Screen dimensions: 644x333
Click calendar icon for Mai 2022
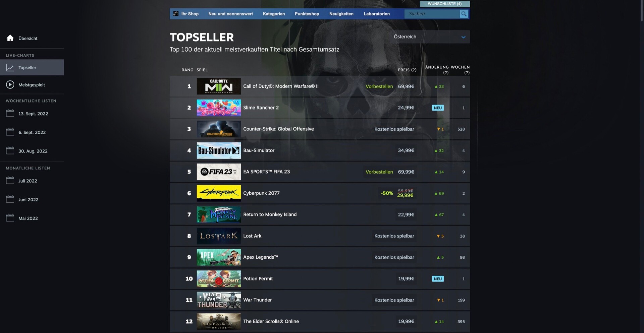pos(10,218)
